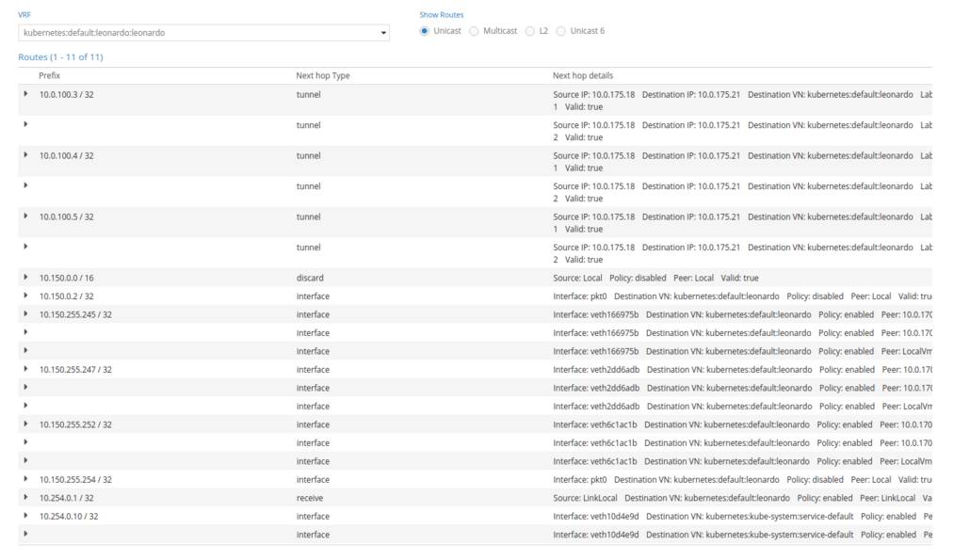The image size is (954, 560).
Task: Click Interface: pkt0 details in 10.150.255.254 row
Action: [580, 480]
